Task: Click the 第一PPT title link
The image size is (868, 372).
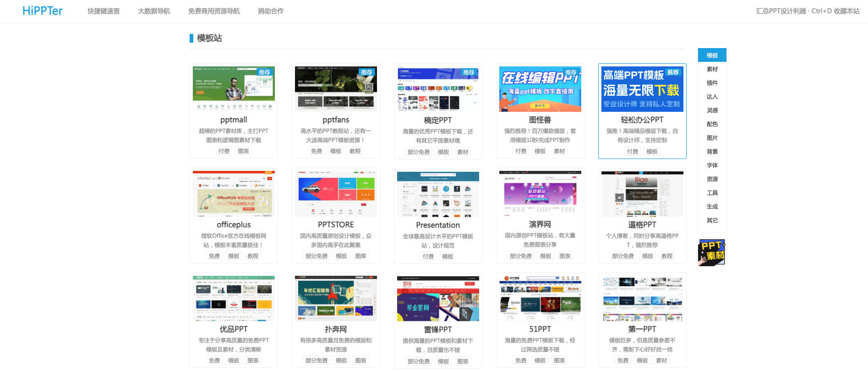Action: pos(642,329)
